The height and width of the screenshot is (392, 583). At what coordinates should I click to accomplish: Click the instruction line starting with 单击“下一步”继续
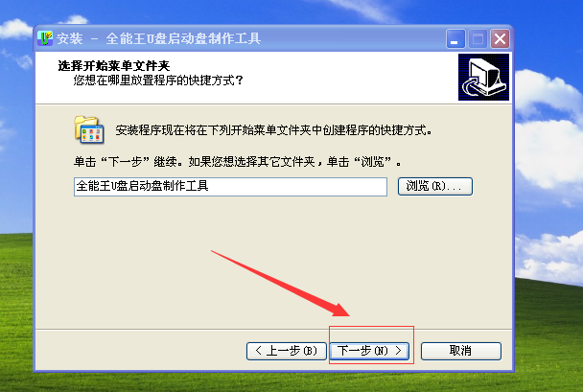(x=237, y=162)
